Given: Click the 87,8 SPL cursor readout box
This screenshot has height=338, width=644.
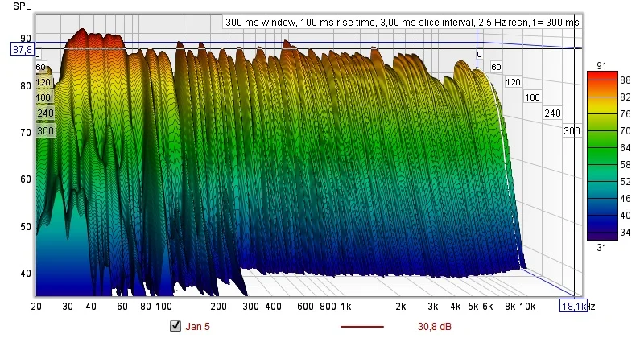Looking at the screenshot, I should click(23, 50).
